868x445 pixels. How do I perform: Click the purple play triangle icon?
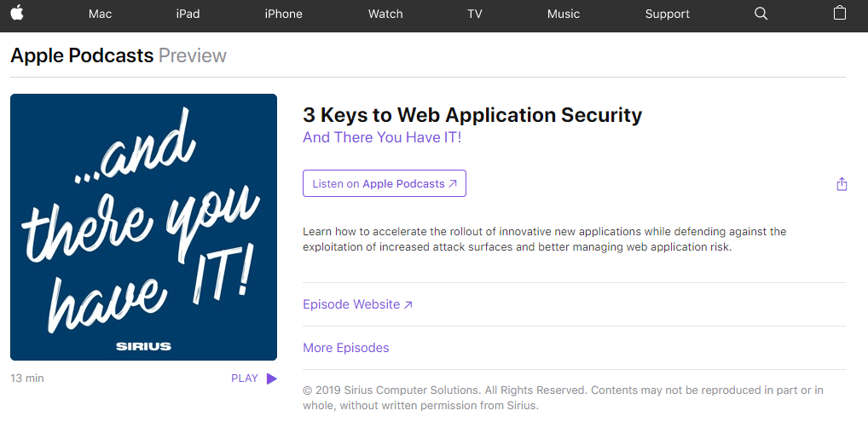271,379
